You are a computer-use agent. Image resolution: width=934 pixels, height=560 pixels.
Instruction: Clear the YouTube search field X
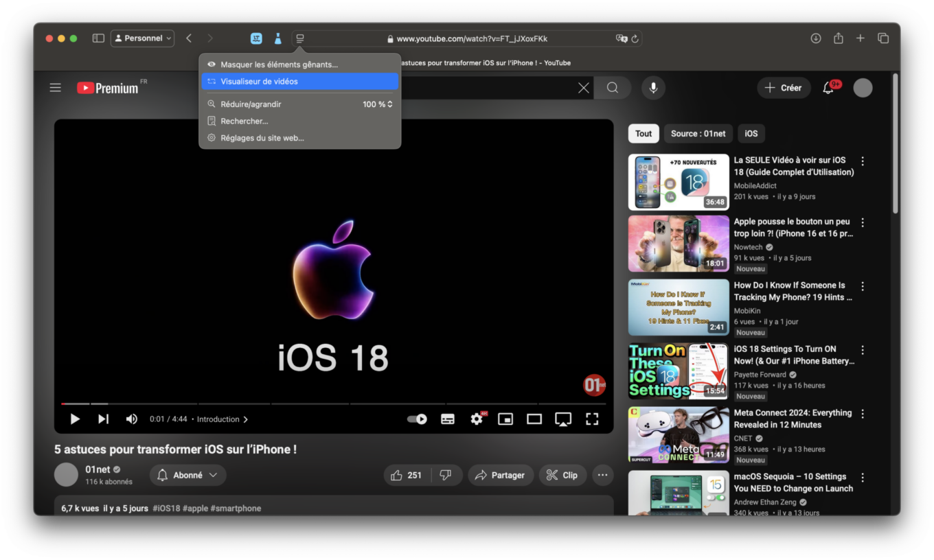pos(583,88)
